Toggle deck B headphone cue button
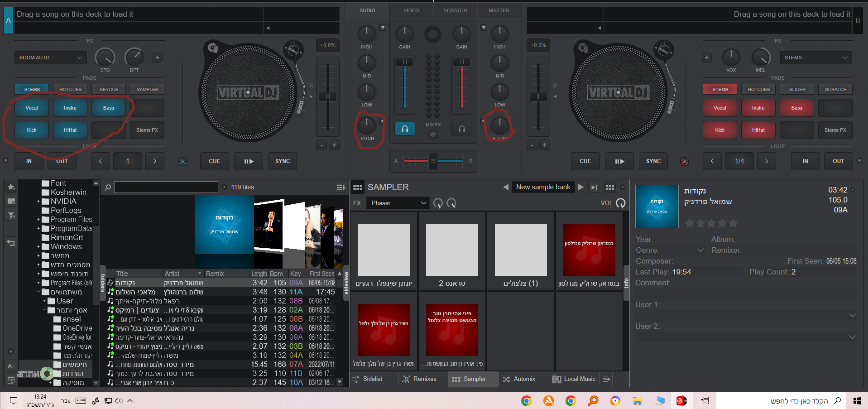 pyautogui.click(x=462, y=129)
